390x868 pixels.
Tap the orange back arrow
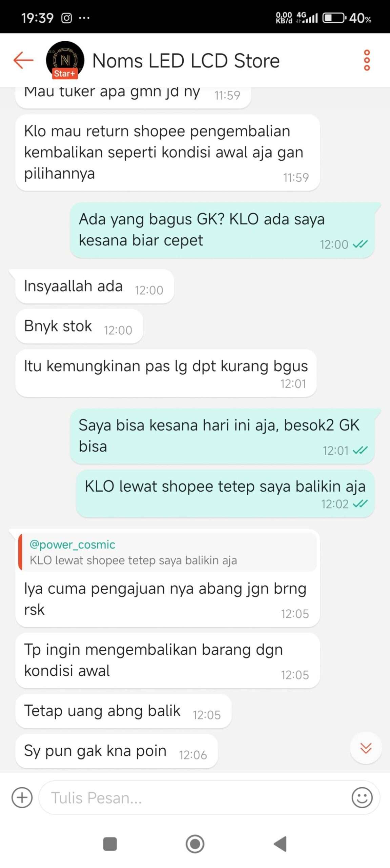point(23,60)
